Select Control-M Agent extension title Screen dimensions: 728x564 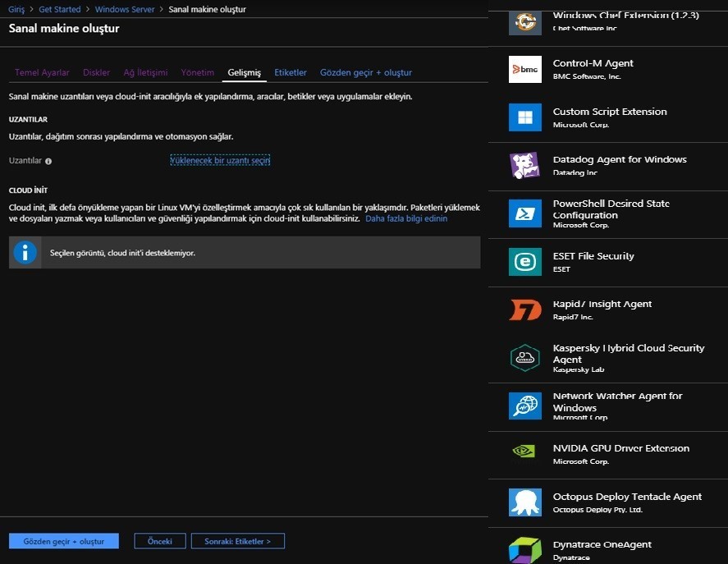tap(593, 63)
